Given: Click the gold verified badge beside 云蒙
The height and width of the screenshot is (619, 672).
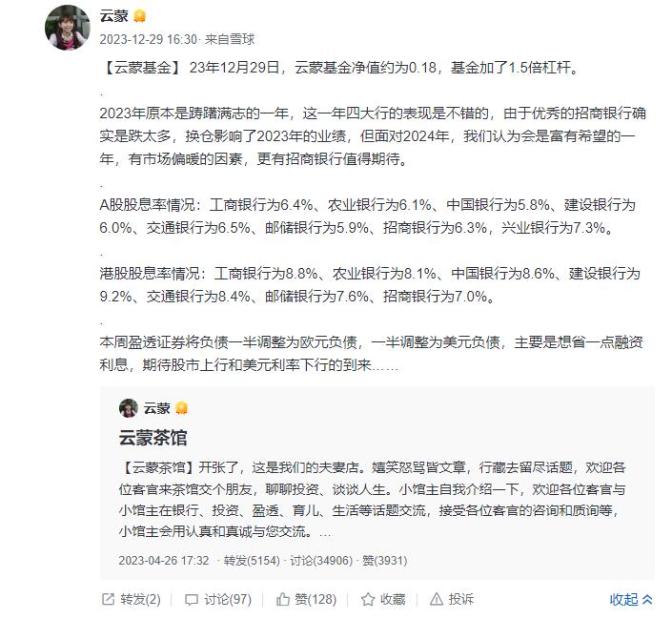Looking at the screenshot, I should tap(139, 16).
